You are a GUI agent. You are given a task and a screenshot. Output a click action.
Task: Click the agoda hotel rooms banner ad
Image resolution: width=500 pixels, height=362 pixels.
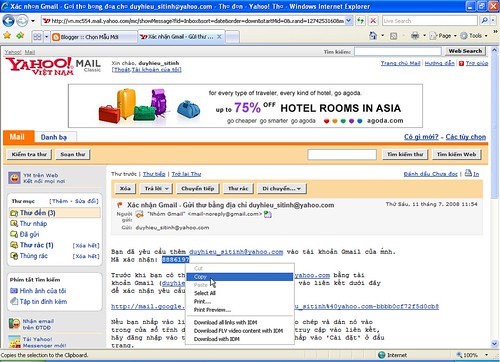245,106
